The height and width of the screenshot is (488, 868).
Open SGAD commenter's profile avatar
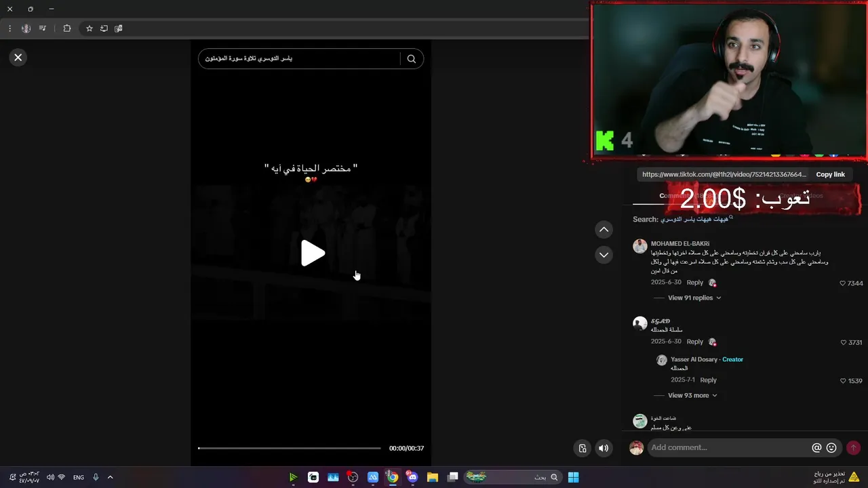(640, 323)
